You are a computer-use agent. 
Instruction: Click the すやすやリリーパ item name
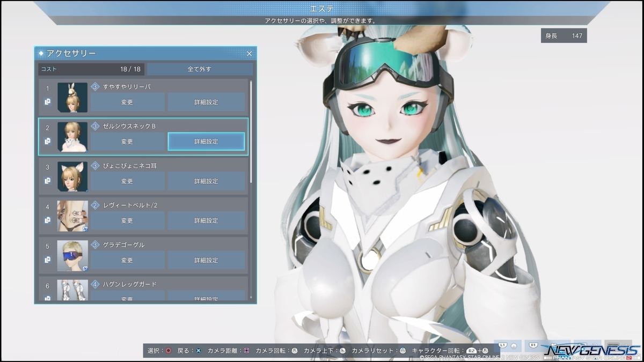click(127, 86)
